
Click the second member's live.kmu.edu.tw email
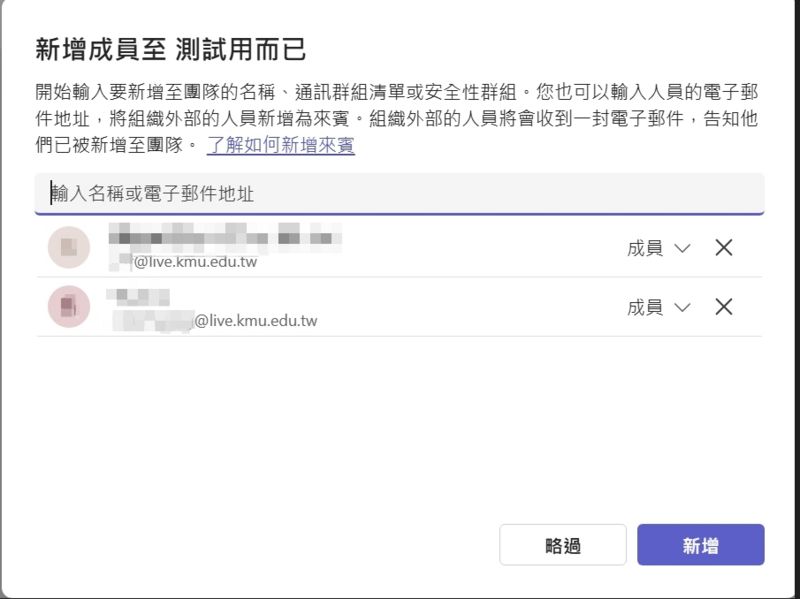(254, 321)
